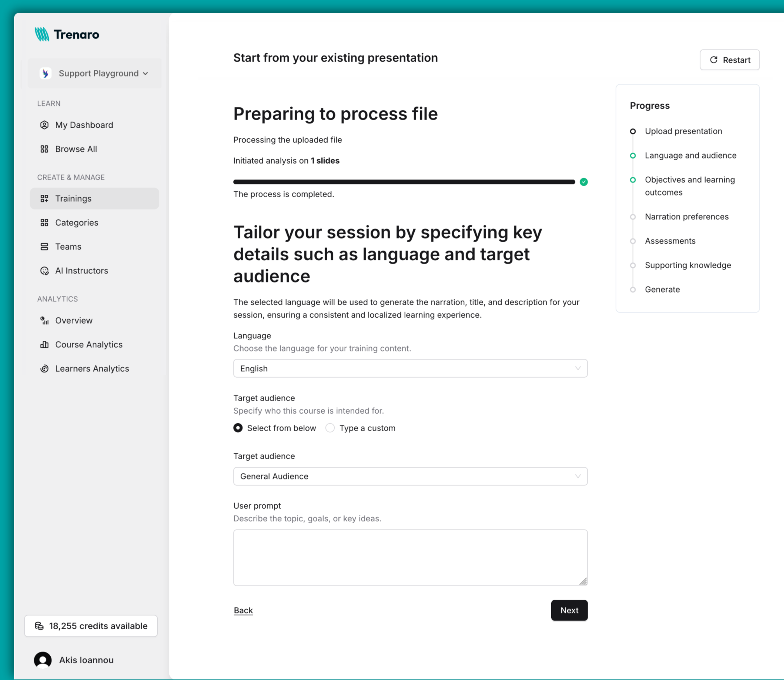Click the Trenaro logo

tap(67, 34)
